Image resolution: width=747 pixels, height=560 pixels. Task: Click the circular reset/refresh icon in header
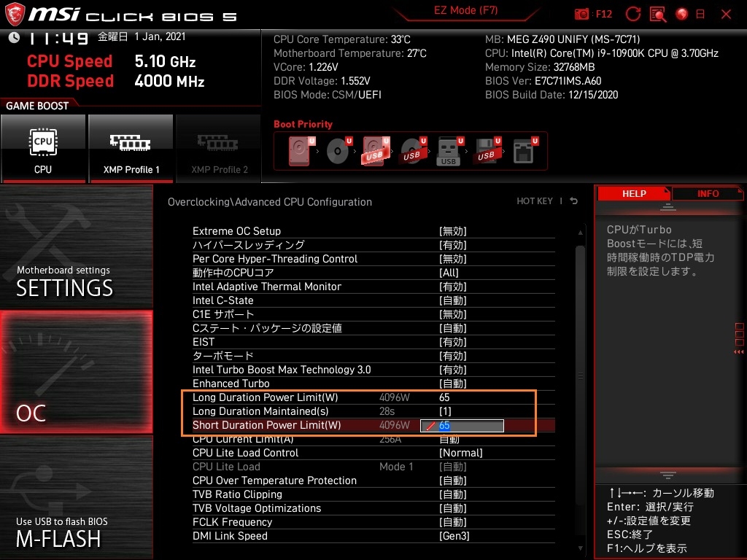click(x=633, y=15)
